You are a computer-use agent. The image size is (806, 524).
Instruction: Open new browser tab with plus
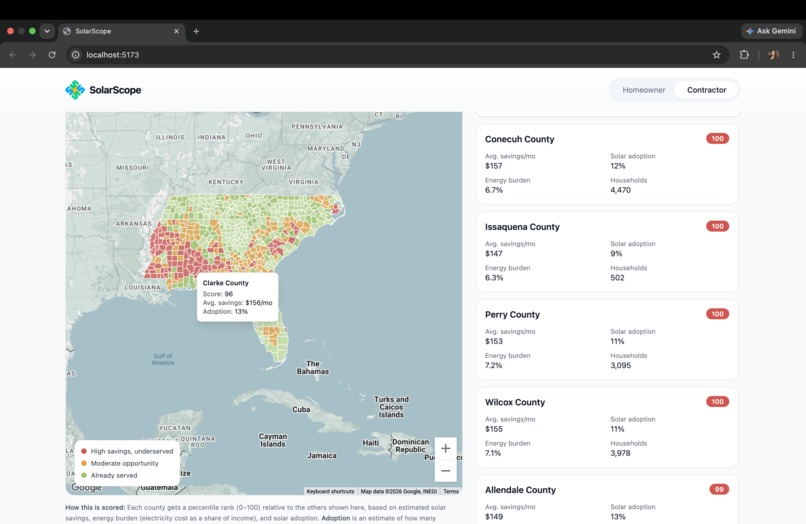click(196, 31)
